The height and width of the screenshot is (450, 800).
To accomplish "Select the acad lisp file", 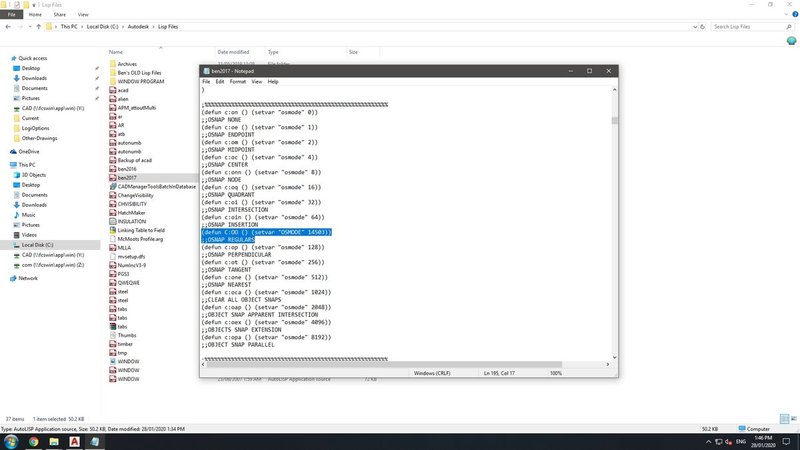I will click(123, 90).
